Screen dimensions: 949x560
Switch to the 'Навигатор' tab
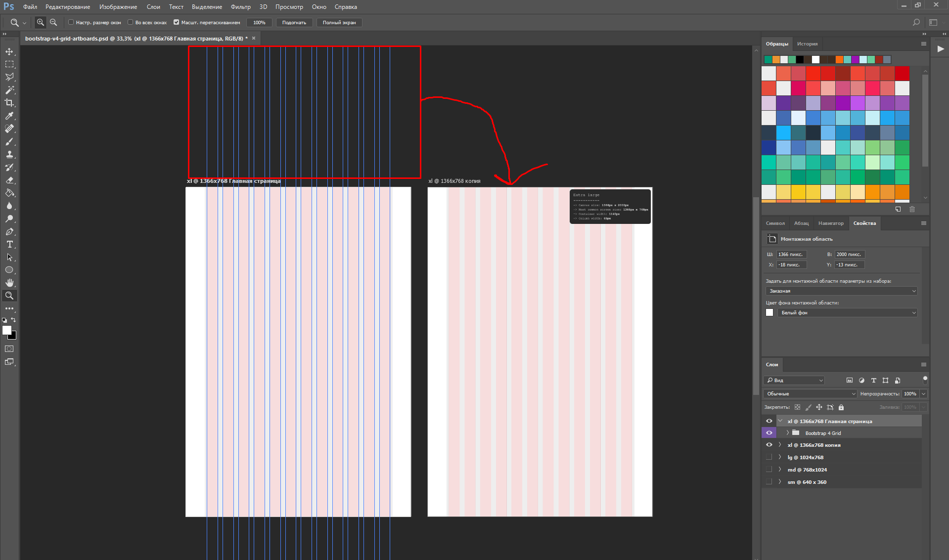coord(831,223)
